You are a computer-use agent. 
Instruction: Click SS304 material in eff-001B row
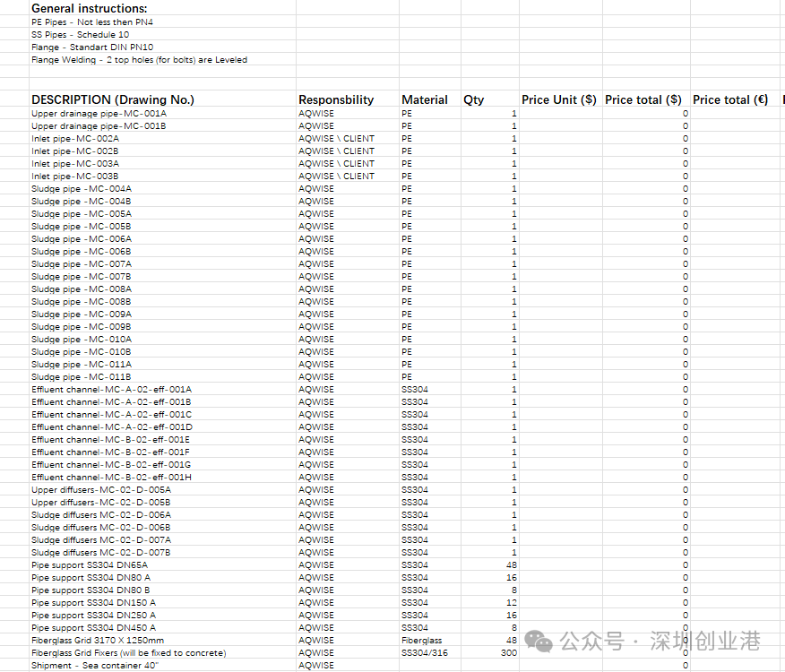point(429,401)
